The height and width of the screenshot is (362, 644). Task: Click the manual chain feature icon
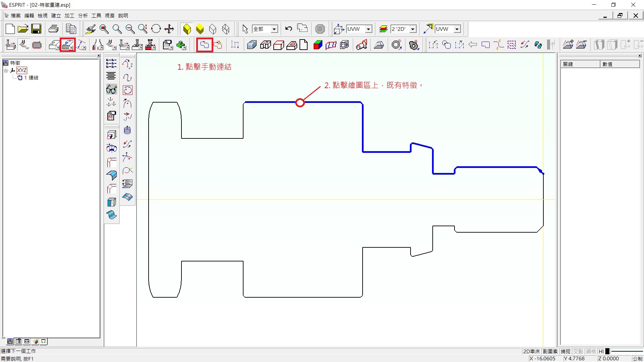[x=204, y=45]
